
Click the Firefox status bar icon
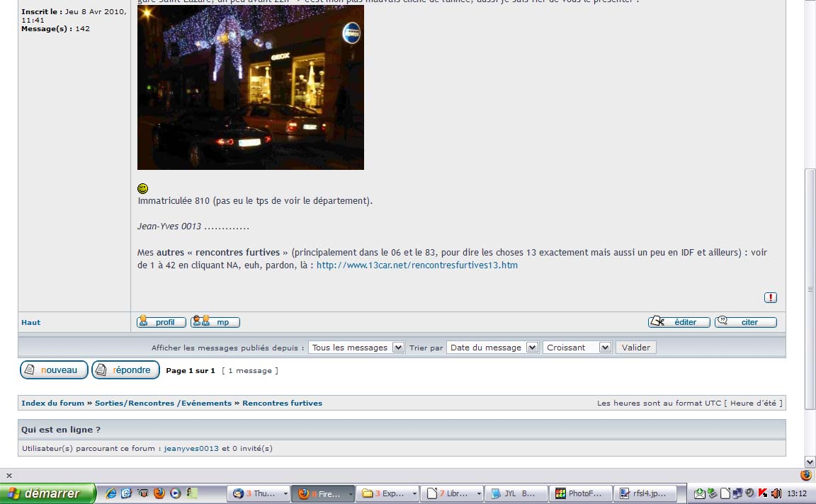pyautogui.click(x=805, y=475)
